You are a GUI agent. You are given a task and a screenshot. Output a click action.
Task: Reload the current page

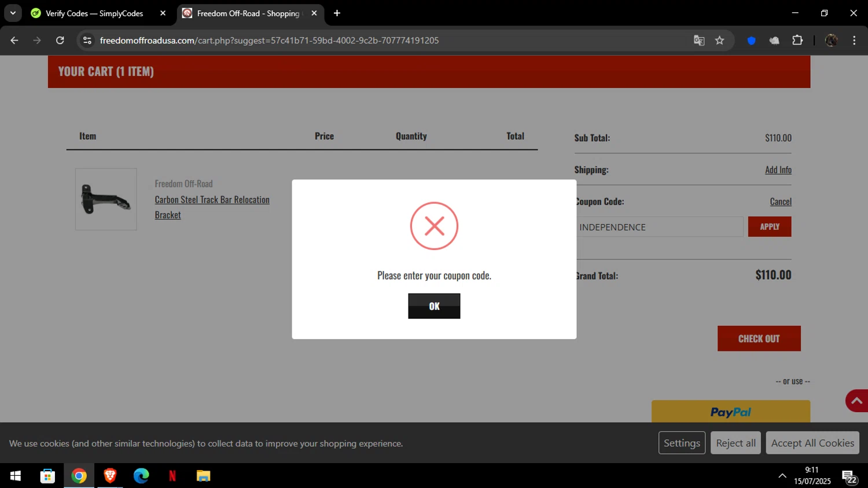[x=60, y=41]
